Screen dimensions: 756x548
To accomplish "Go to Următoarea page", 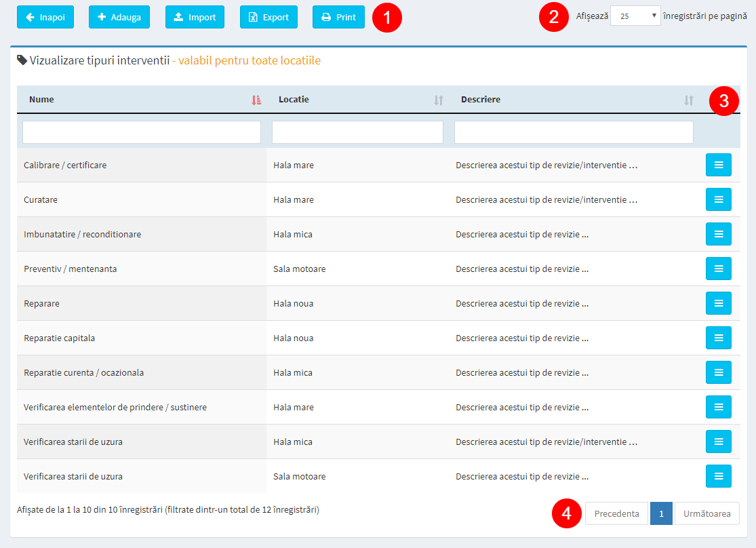I will [707, 514].
